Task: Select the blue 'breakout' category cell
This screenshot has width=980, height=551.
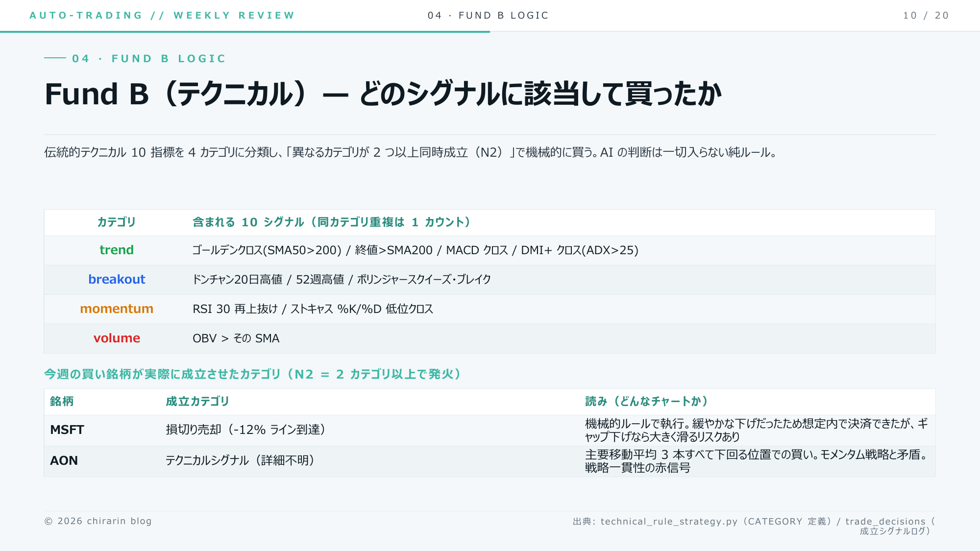Action: tap(117, 279)
